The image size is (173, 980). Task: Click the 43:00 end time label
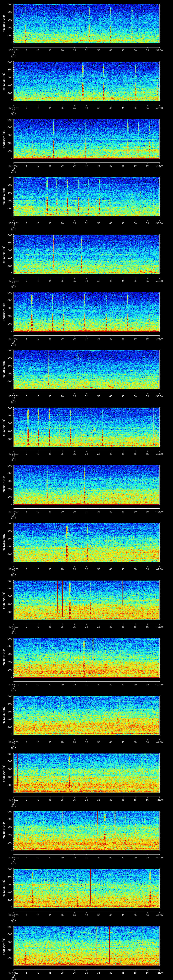point(159,684)
